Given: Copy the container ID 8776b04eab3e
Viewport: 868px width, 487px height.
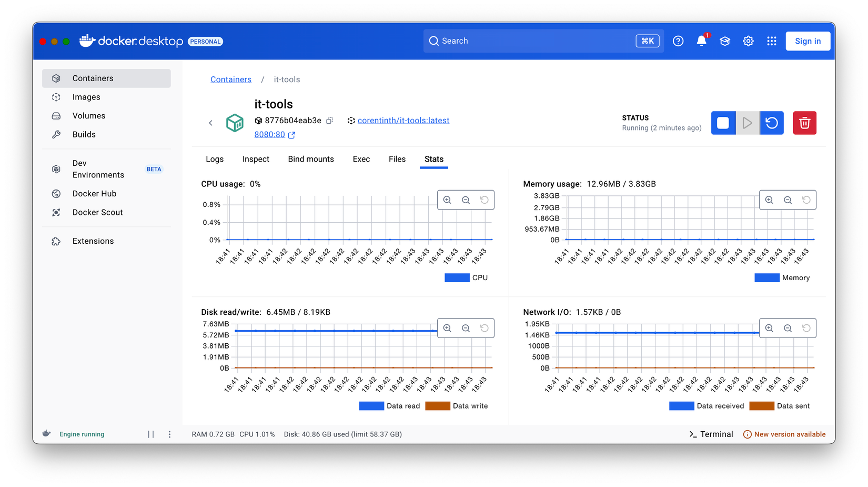Looking at the screenshot, I should pyautogui.click(x=330, y=121).
